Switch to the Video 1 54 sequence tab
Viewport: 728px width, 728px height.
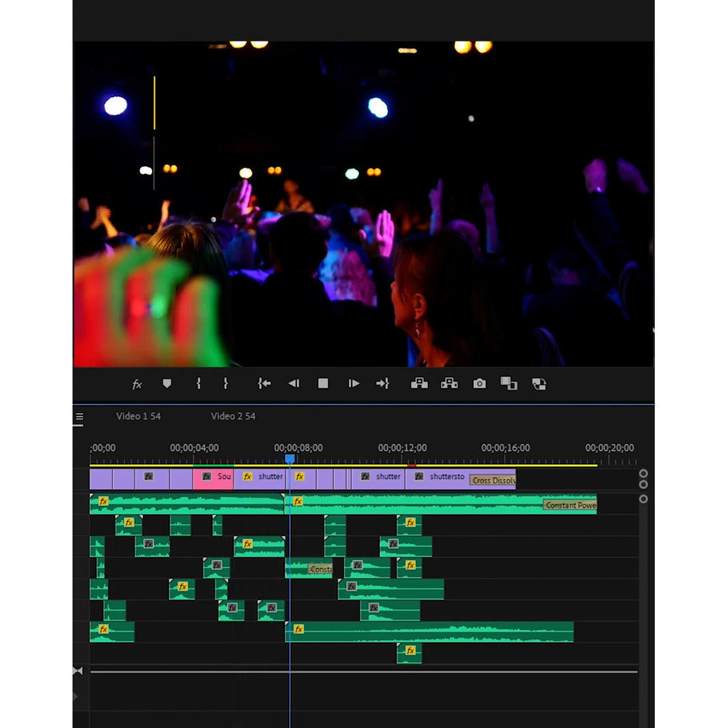coord(139,416)
